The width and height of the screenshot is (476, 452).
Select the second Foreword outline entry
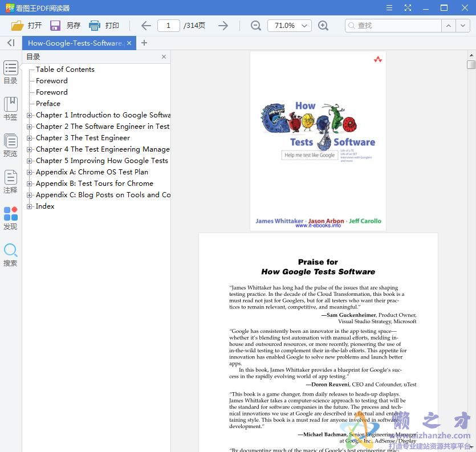click(52, 92)
